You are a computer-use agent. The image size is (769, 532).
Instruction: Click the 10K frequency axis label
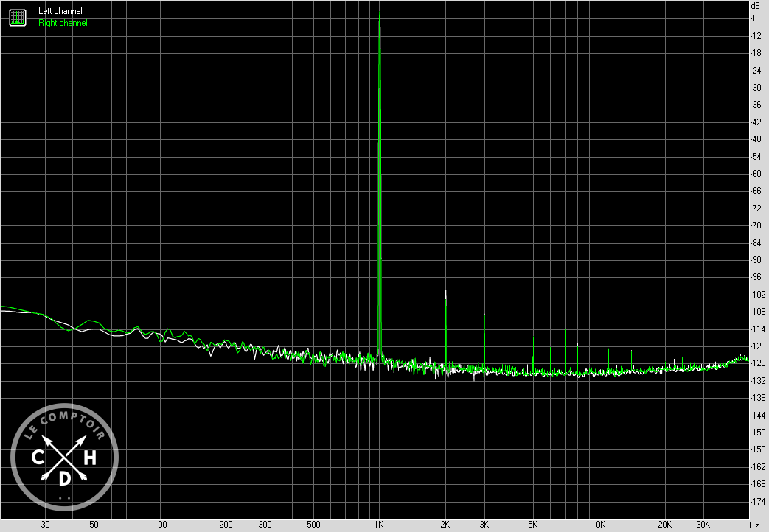[598, 525]
